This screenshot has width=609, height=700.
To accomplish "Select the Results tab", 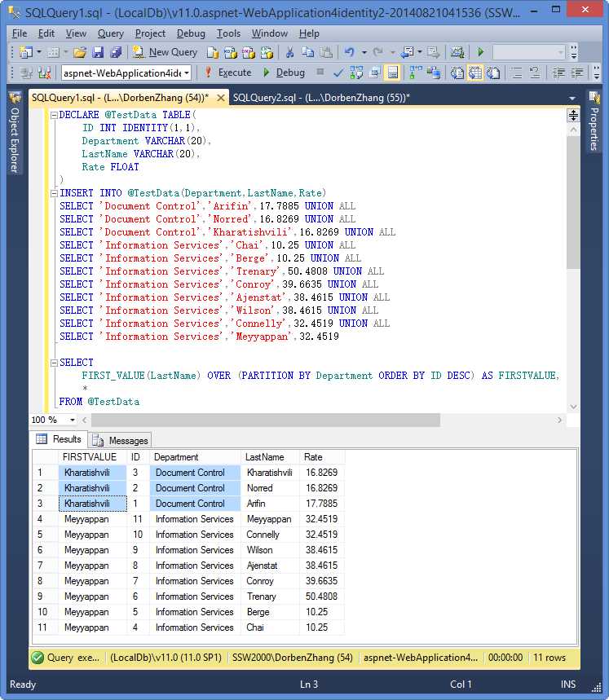I will click(59, 439).
